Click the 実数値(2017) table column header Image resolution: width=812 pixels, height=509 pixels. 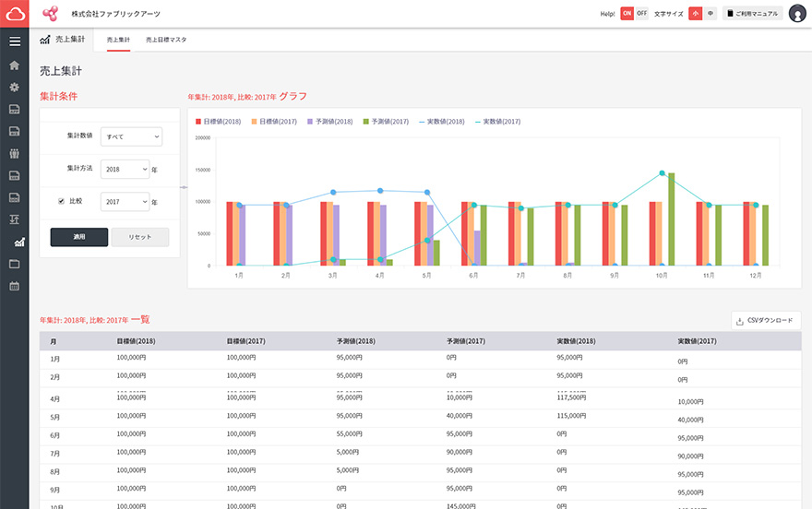[697, 341]
